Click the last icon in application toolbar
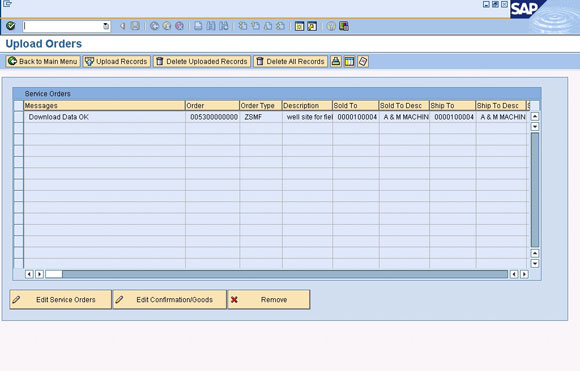 coord(363,61)
